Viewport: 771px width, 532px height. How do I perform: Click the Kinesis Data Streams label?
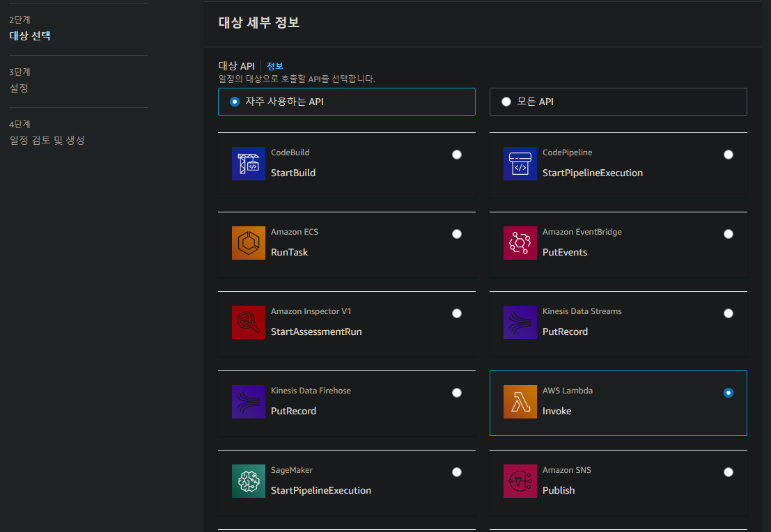(x=582, y=311)
